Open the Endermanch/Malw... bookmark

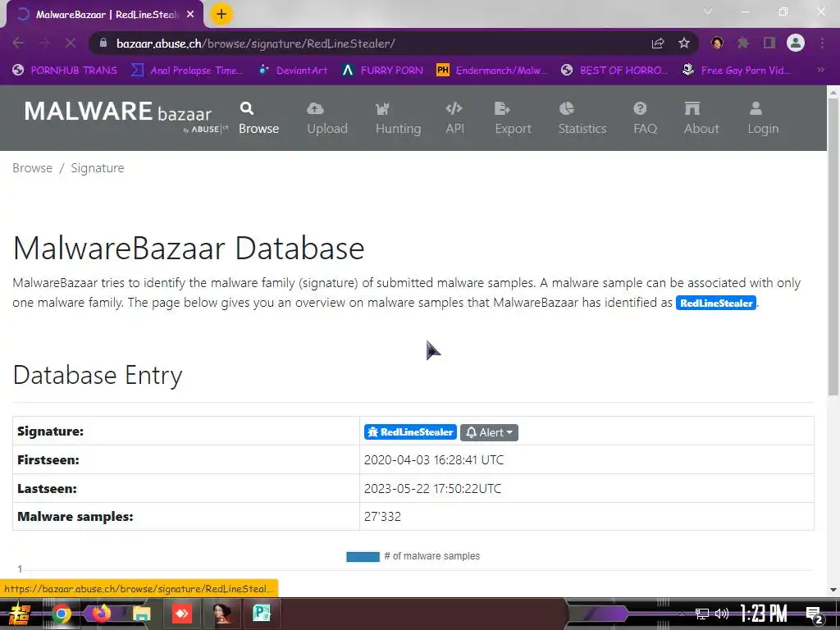pos(492,71)
